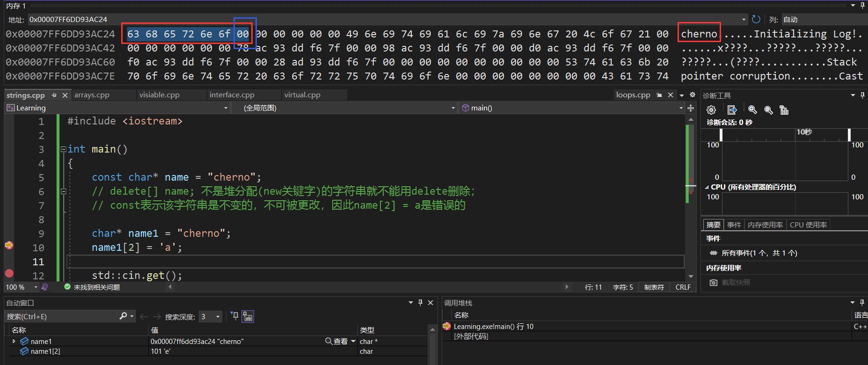The height and width of the screenshot is (365, 868).
Task: Click the code cleanup brush icon in status strip
Action: point(44,287)
